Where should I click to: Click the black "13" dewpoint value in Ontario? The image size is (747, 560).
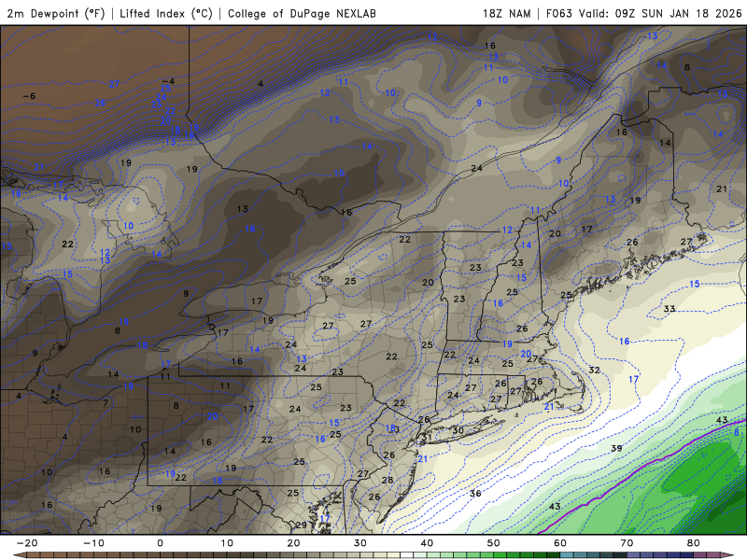[243, 208]
